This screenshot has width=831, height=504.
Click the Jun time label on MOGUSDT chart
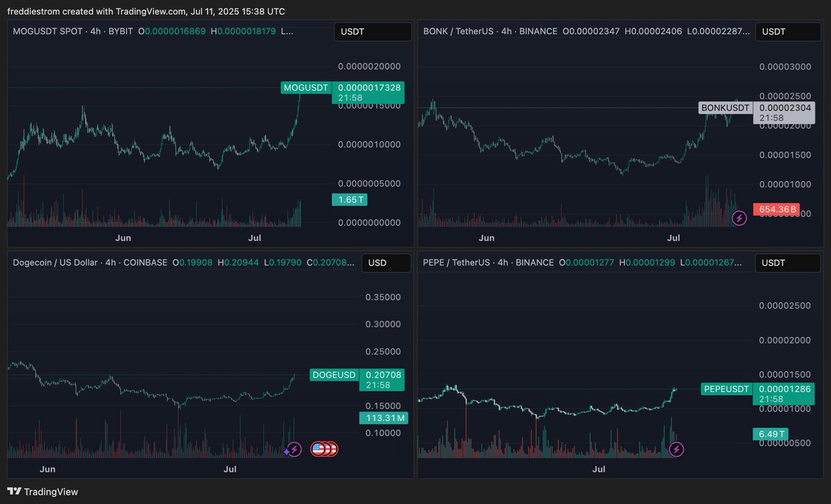[123, 238]
